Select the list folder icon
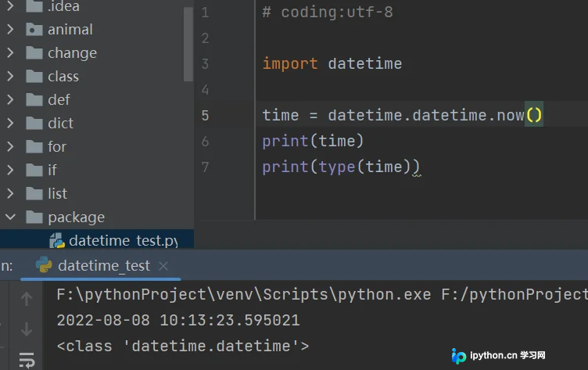The image size is (588, 370). pyautogui.click(x=34, y=194)
